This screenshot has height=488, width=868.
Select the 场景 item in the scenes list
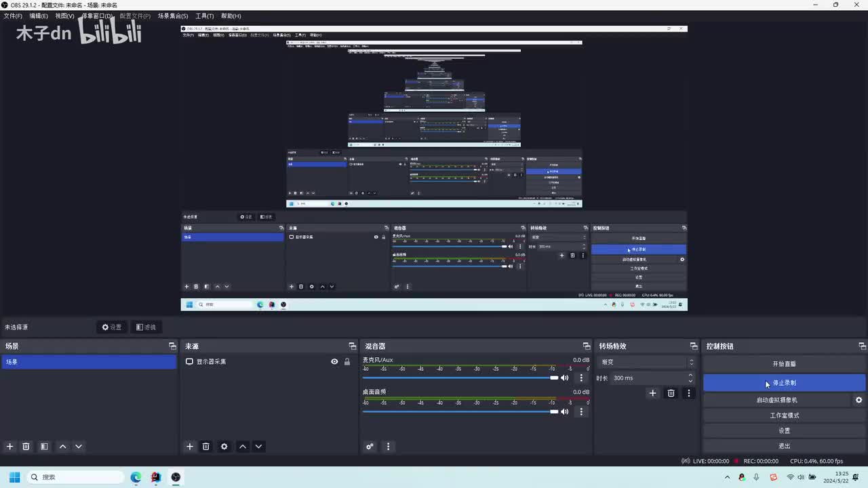coord(88,362)
